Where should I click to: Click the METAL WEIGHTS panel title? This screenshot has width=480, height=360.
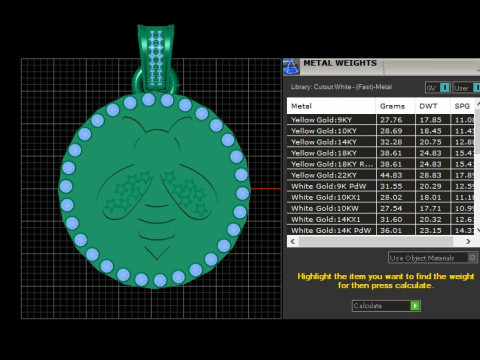point(340,63)
